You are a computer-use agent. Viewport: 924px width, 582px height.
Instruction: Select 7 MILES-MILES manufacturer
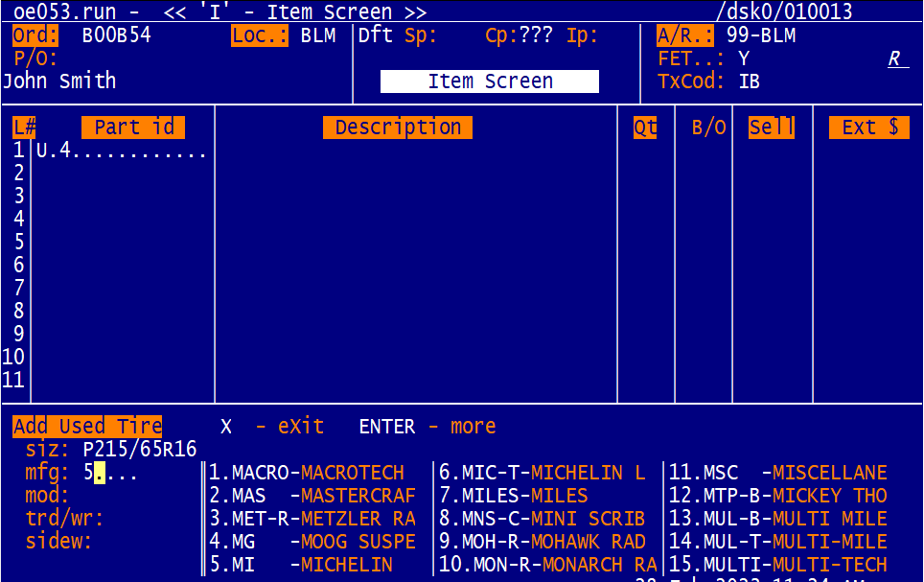[514, 496]
